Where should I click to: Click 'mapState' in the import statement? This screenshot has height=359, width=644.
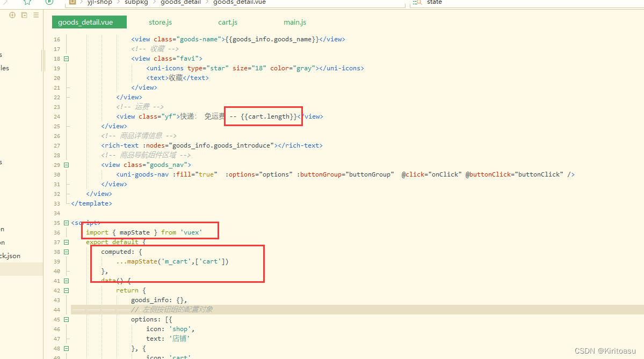pyautogui.click(x=134, y=233)
